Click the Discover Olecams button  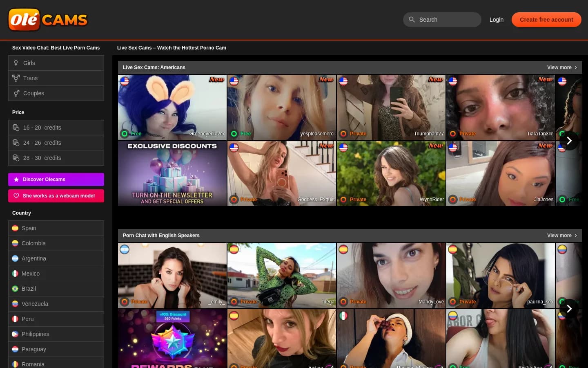tap(56, 180)
